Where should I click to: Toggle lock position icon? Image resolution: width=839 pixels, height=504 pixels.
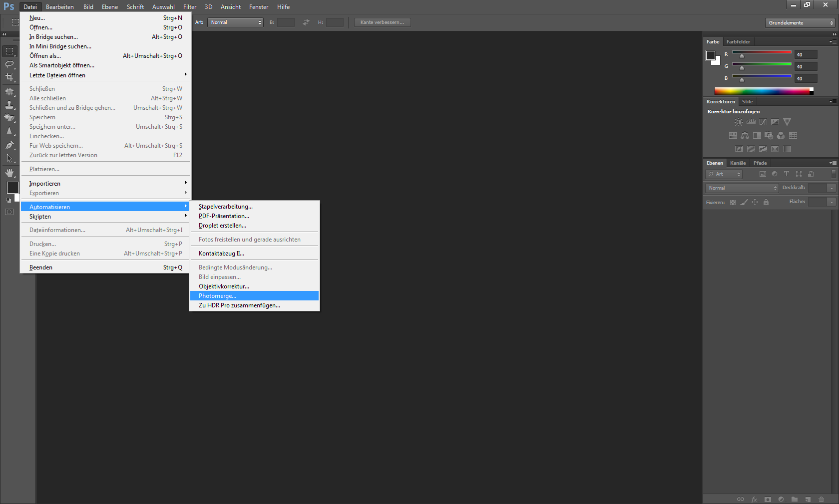(x=755, y=203)
